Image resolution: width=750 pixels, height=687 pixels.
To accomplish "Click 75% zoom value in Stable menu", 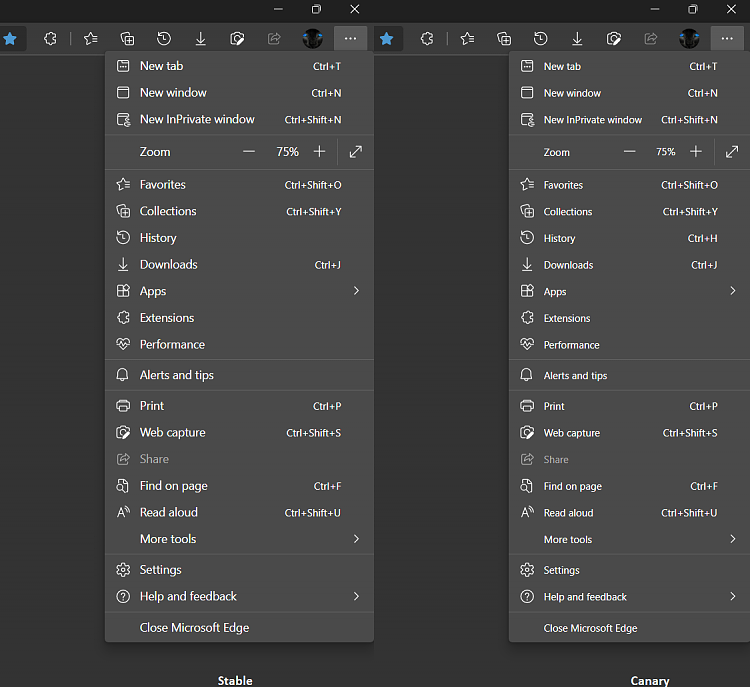I will tap(287, 152).
